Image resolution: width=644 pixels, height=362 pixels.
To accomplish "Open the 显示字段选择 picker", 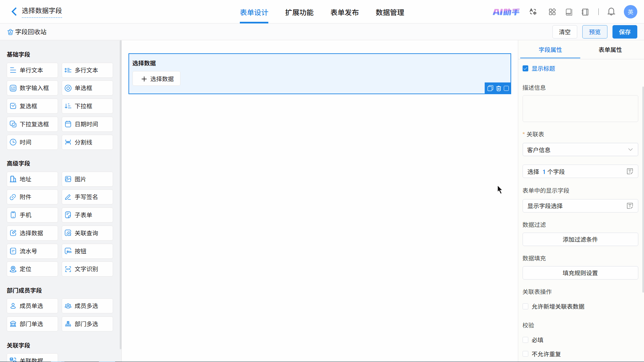I will point(580,206).
